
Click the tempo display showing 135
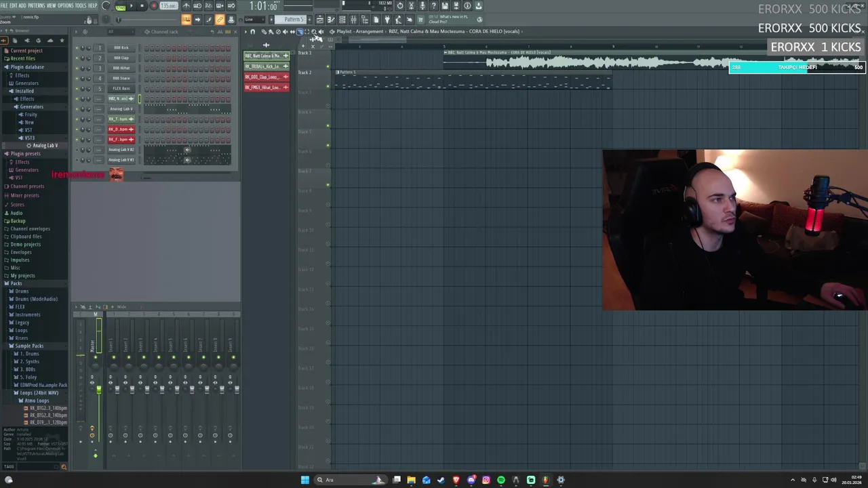coord(168,6)
